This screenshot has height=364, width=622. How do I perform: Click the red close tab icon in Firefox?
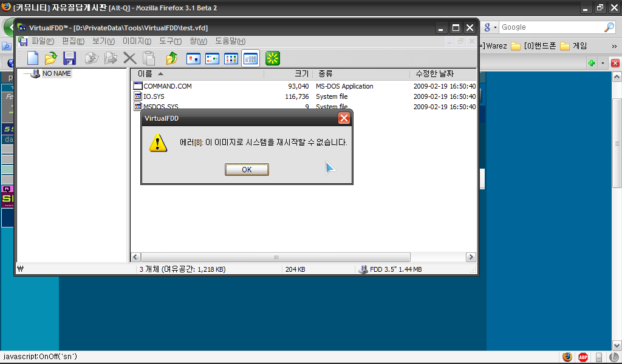pos(615,63)
